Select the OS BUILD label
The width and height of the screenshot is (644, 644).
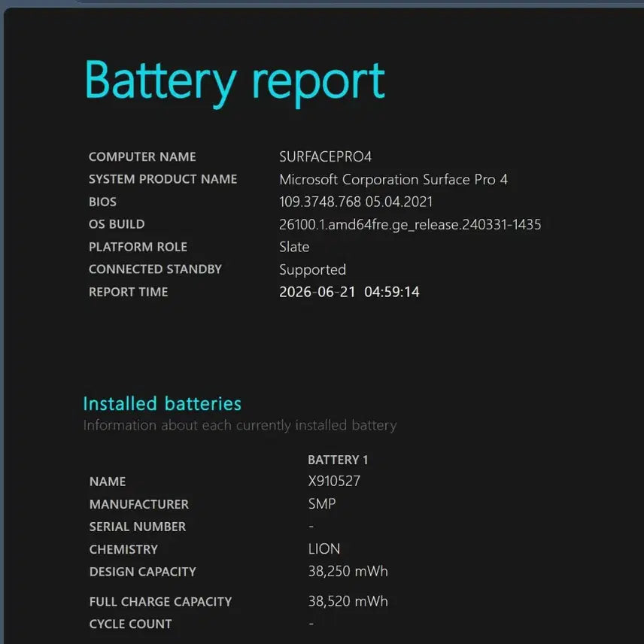click(117, 224)
